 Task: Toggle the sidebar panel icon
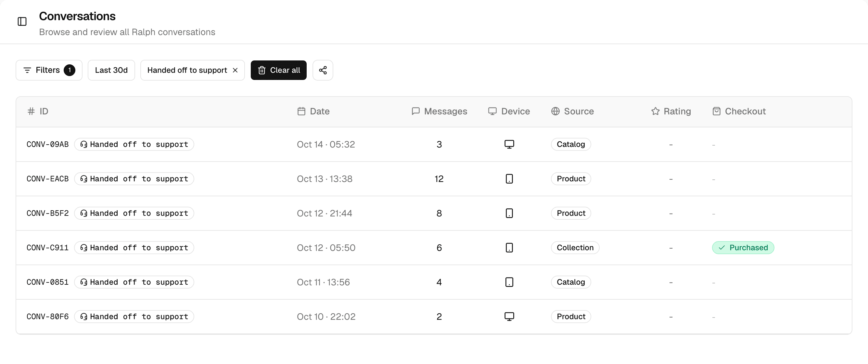tap(22, 21)
